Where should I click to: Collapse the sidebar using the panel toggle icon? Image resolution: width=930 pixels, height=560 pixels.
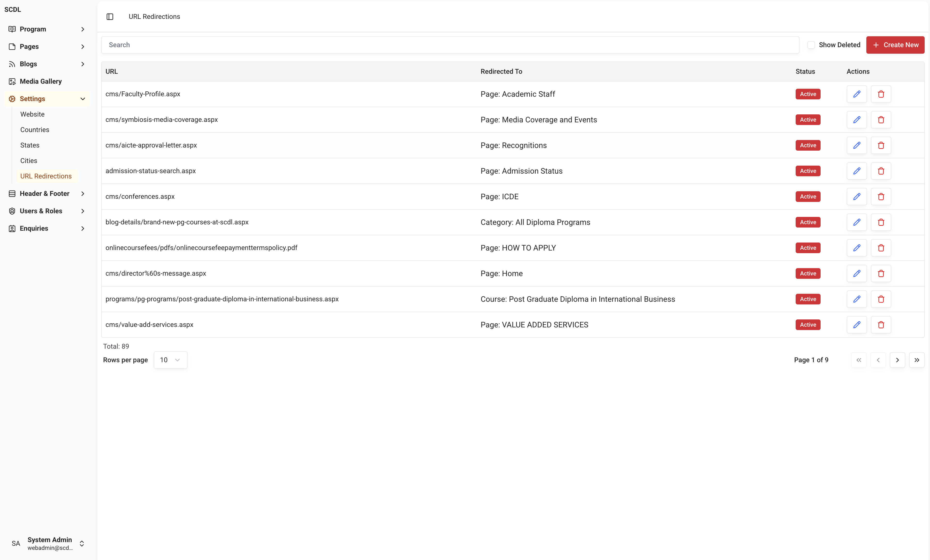[x=110, y=17]
